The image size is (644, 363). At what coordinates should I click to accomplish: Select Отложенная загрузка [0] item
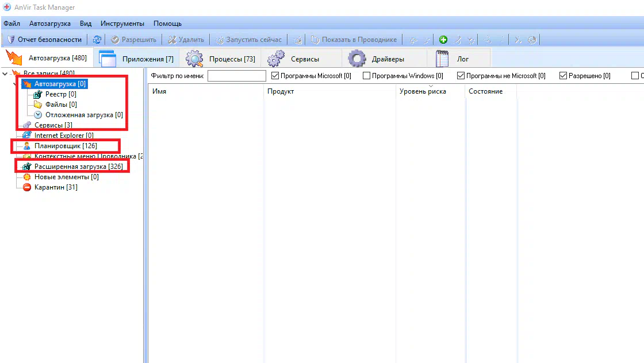[83, 115]
